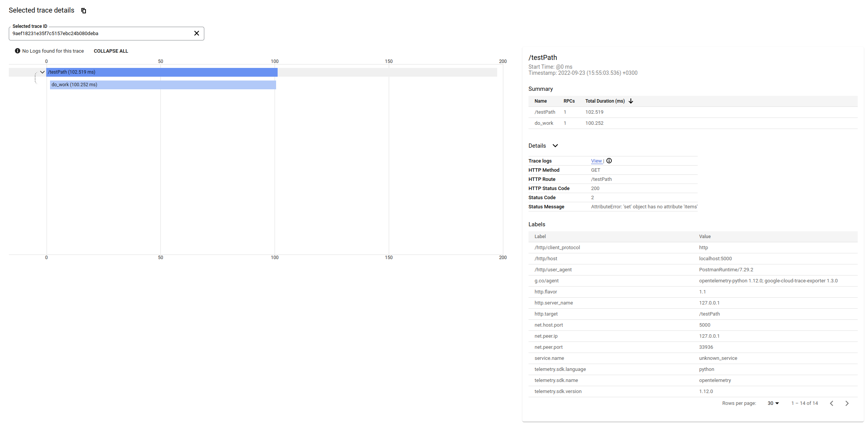Click the Total Duration column header
This screenshot has height=427, width=868.
click(x=605, y=101)
